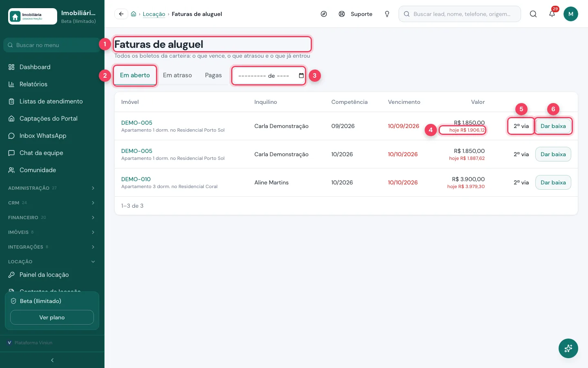588x368 pixels.
Task: Open Chat da equipe
Action: coord(52,153)
